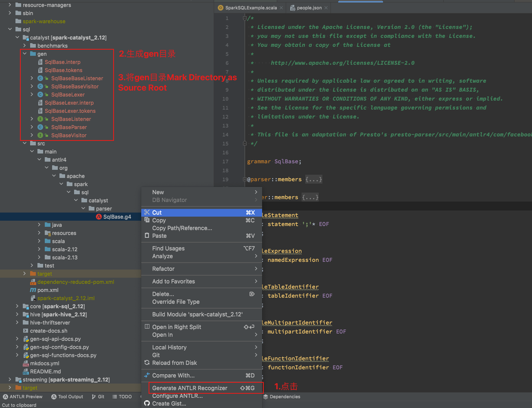Click the scissors Cut icon
The image size is (532, 408).
147,213
